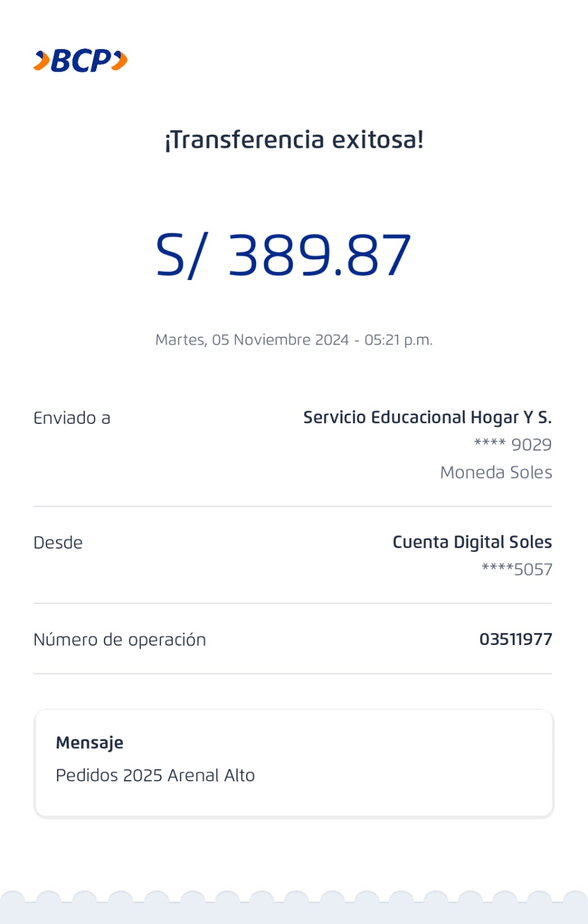The height and width of the screenshot is (924, 588).
Task: Click the Moneda Soles text
Action: click(x=496, y=472)
